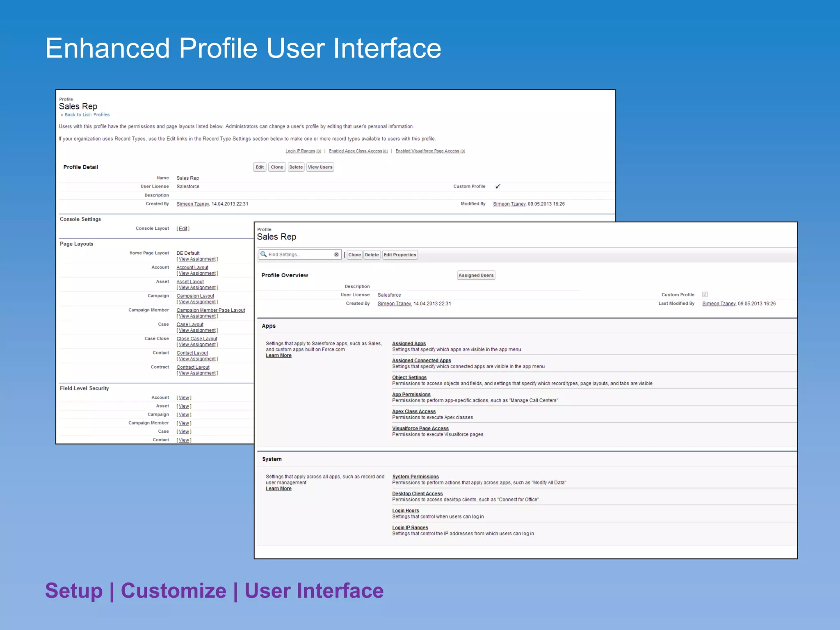Open Login IP Ranges [0] link

(303, 151)
